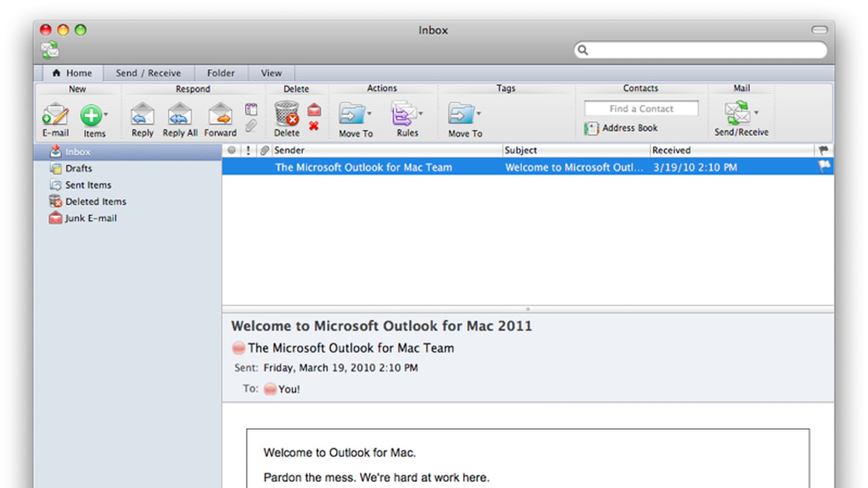Open the Junk E-mail folder
Image resolution: width=868 pixels, height=488 pixels.
[x=127, y=218]
